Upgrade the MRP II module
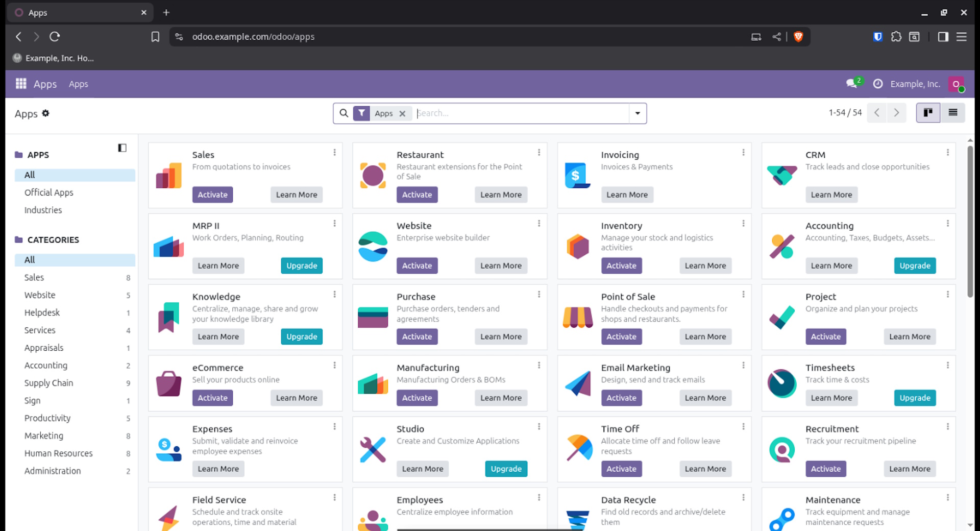 (x=301, y=265)
